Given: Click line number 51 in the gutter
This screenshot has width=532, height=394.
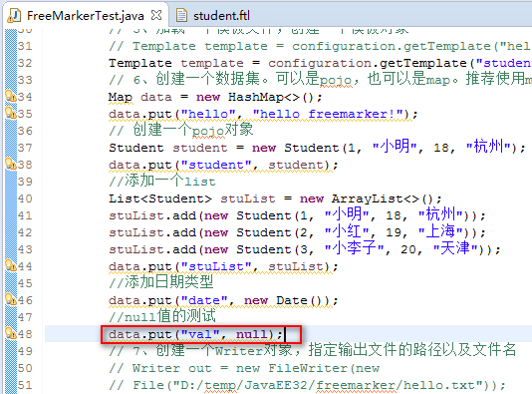Looking at the screenshot, I should pos(25,385).
